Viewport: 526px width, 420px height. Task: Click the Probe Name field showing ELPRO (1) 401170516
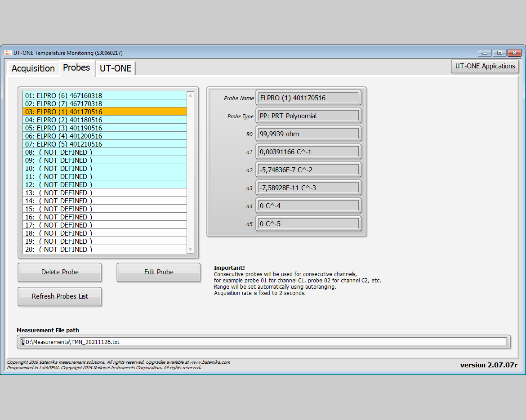(308, 98)
